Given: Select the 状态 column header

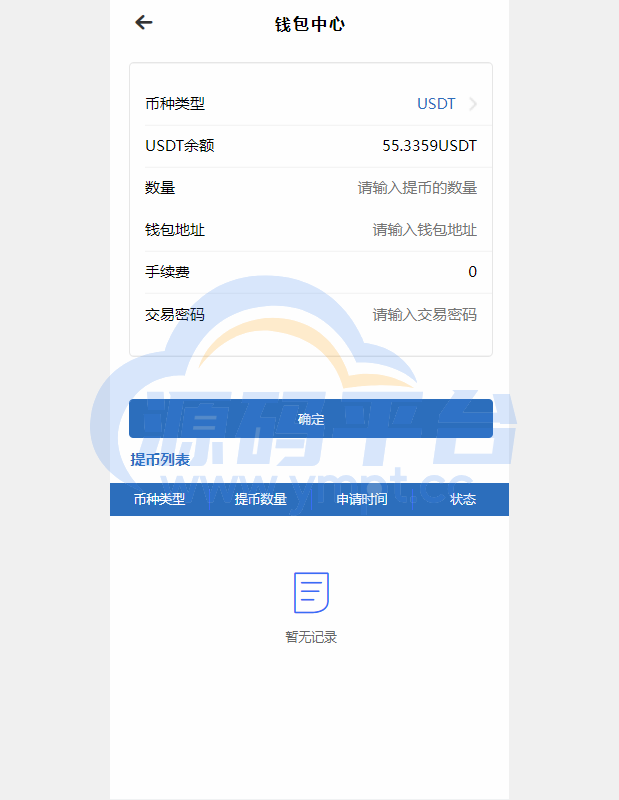Looking at the screenshot, I should point(462,499).
